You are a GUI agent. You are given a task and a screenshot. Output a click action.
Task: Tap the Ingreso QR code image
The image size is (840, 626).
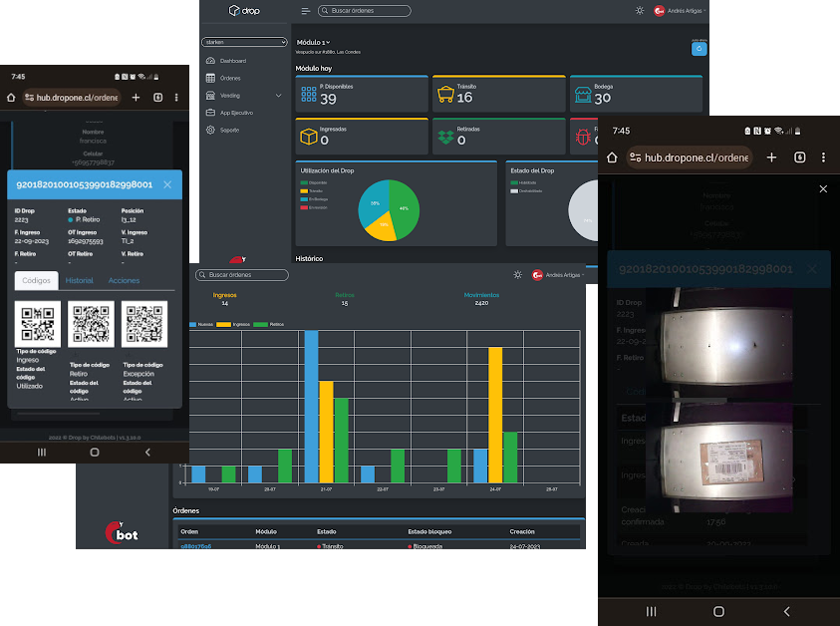coord(38,324)
